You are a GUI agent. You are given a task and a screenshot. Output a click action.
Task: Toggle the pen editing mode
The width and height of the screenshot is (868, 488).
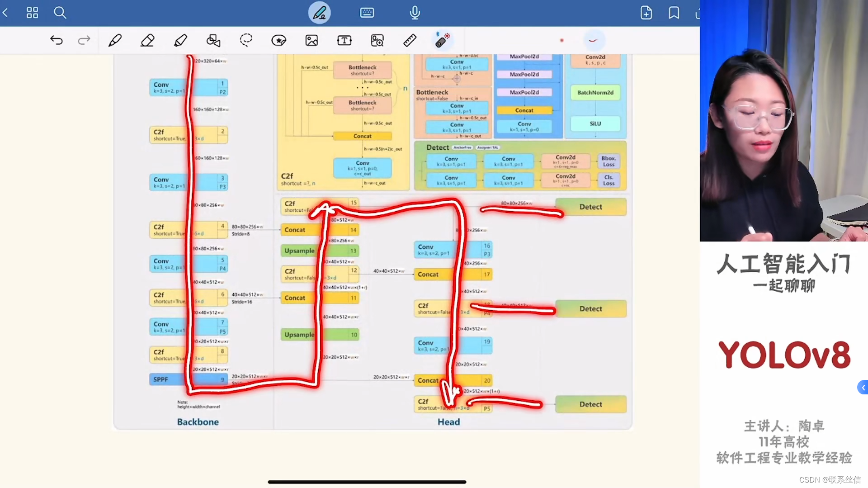click(319, 13)
